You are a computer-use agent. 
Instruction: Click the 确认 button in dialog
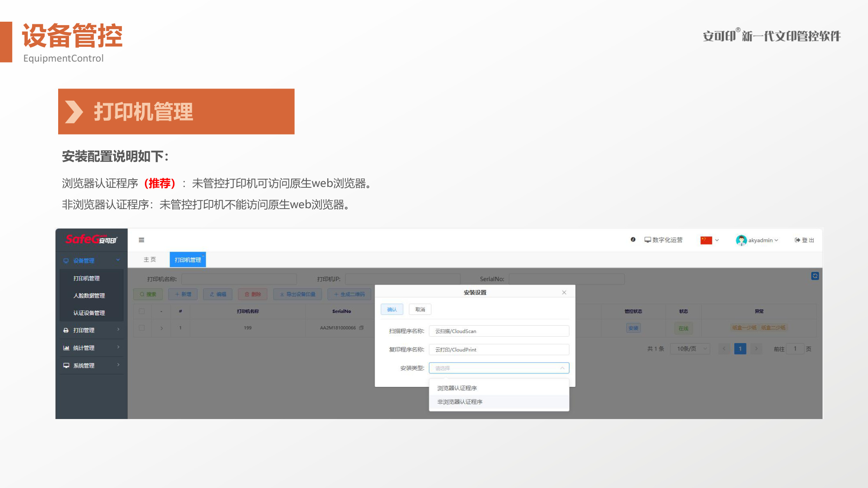(392, 309)
